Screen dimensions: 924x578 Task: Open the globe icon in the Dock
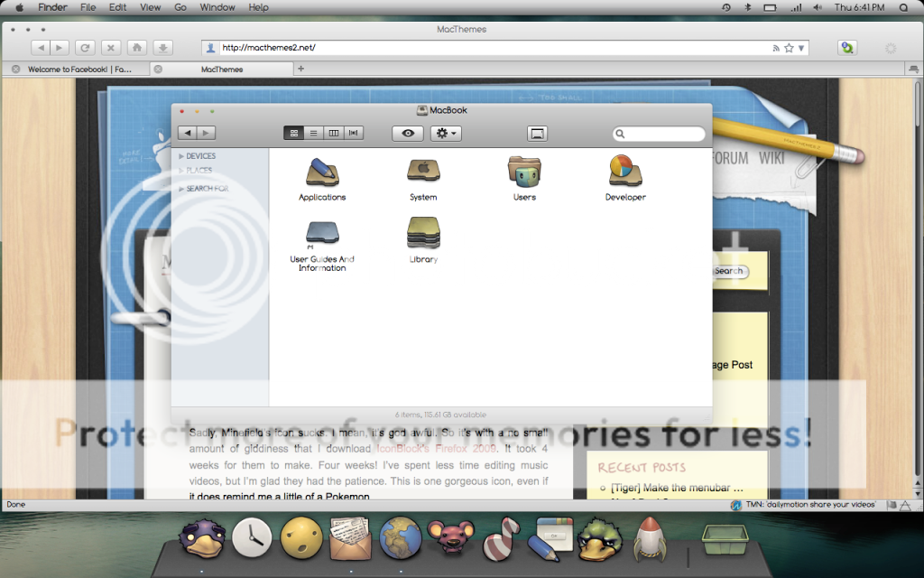pos(400,538)
